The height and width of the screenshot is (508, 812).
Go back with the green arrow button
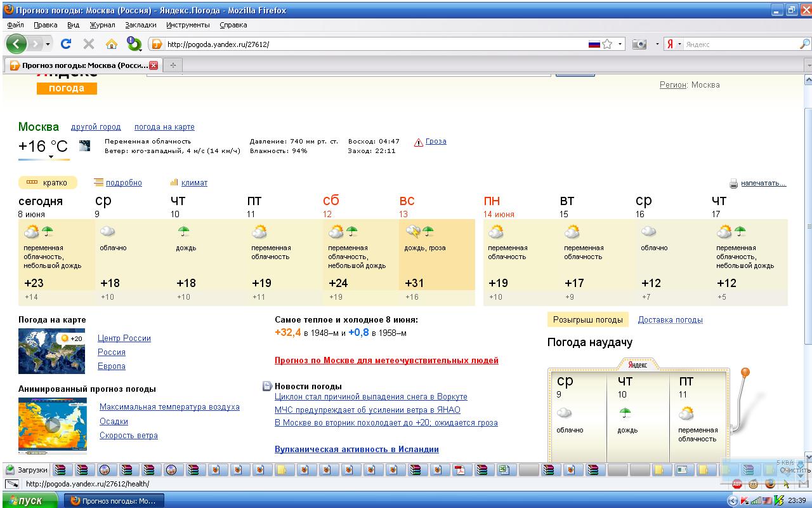[x=16, y=44]
